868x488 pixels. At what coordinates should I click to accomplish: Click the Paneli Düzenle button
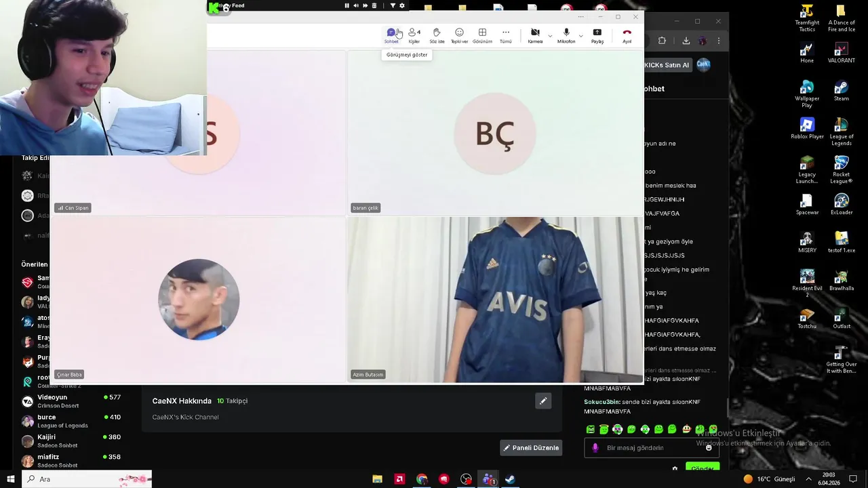531,448
